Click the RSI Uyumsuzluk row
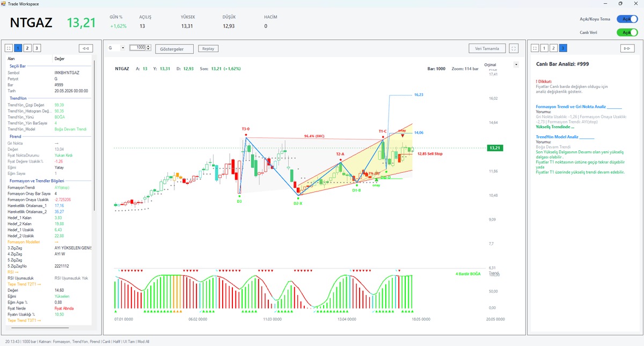This screenshot has width=644, height=346. 49,278
